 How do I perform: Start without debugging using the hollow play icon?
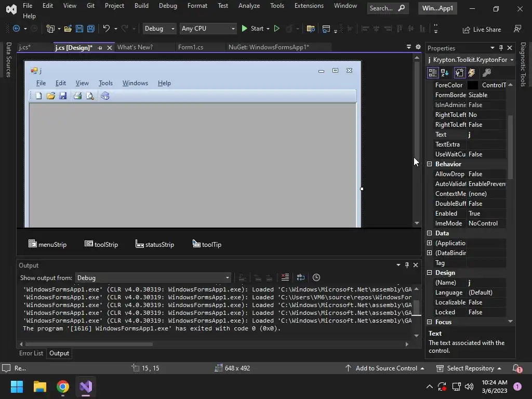[x=276, y=29]
